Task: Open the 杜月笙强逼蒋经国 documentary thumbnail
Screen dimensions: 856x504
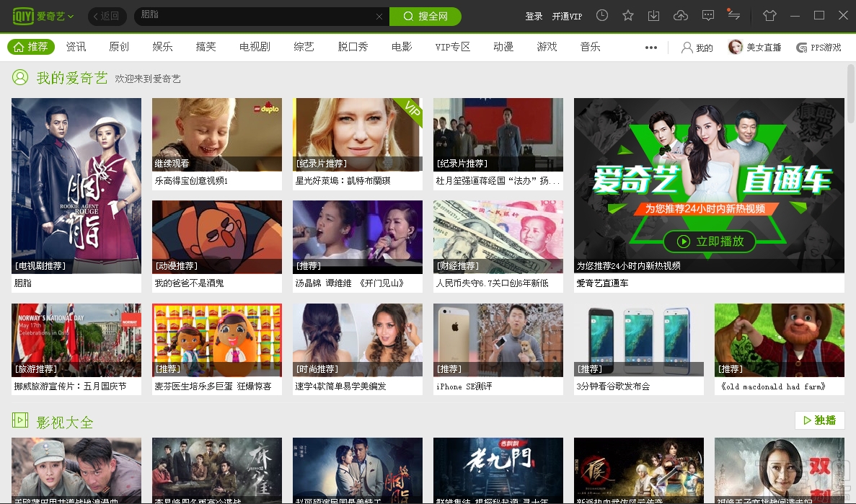Action: (x=498, y=135)
